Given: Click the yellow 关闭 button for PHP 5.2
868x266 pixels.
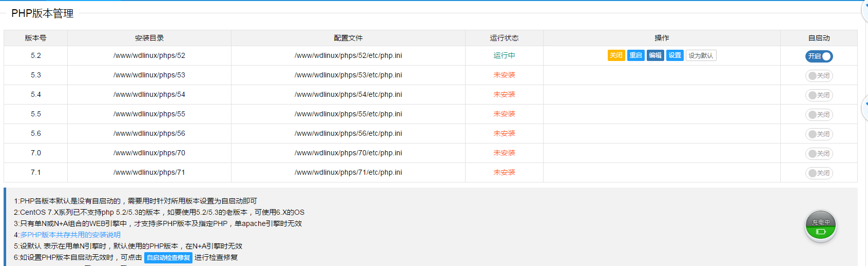Looking at the screenshot, I should (616, 55).
